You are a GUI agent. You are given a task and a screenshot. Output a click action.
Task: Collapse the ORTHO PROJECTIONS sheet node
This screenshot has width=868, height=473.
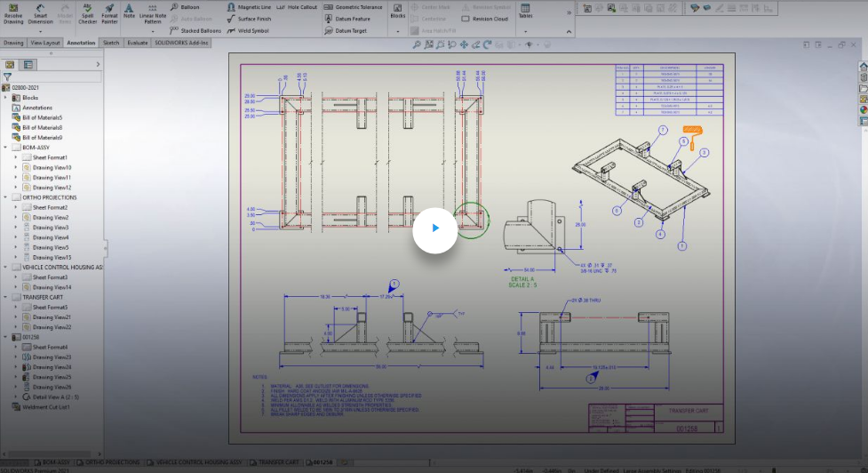[x=6, y=197]
